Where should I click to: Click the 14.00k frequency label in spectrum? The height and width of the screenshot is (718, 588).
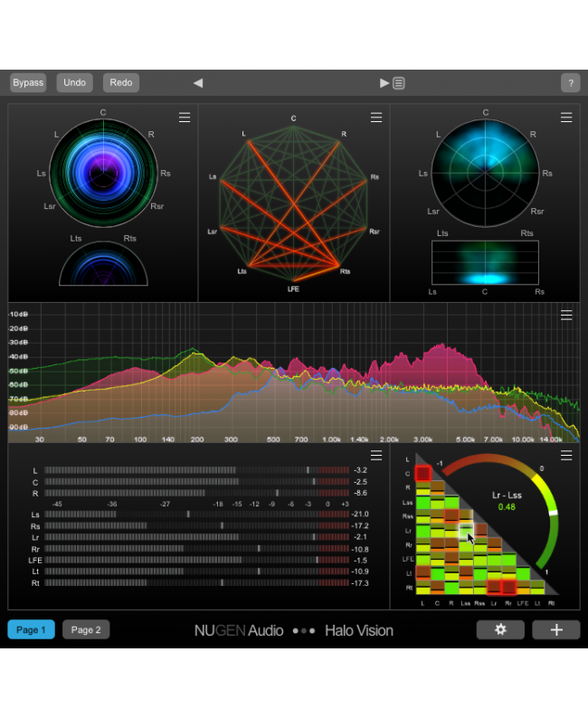pyautogui.click(x=550, y=439)
